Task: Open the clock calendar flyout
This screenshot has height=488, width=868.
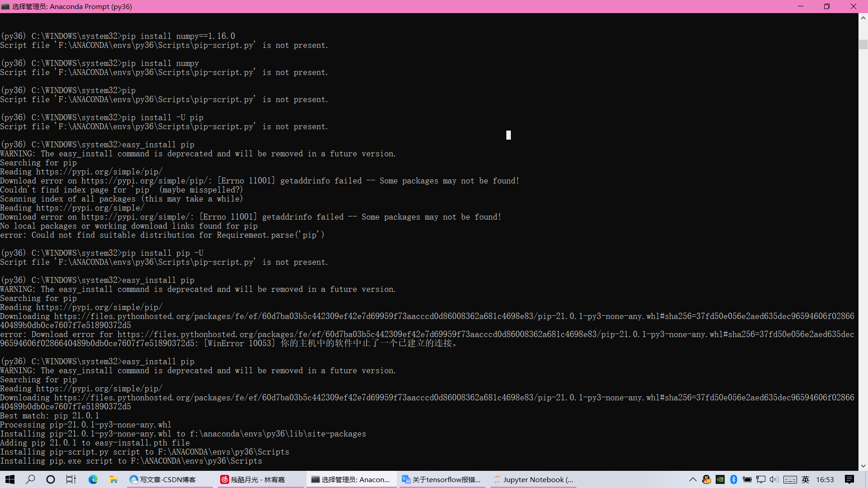Action: (x=825, y=479)
